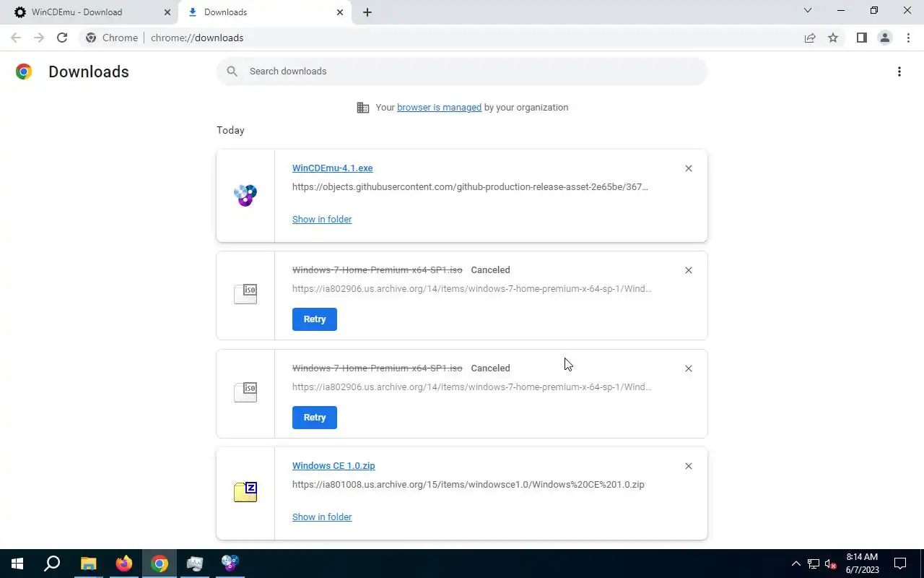Remove the first canceled ISO entry
The width and height of the screenshot is (924, 578).
688,270
